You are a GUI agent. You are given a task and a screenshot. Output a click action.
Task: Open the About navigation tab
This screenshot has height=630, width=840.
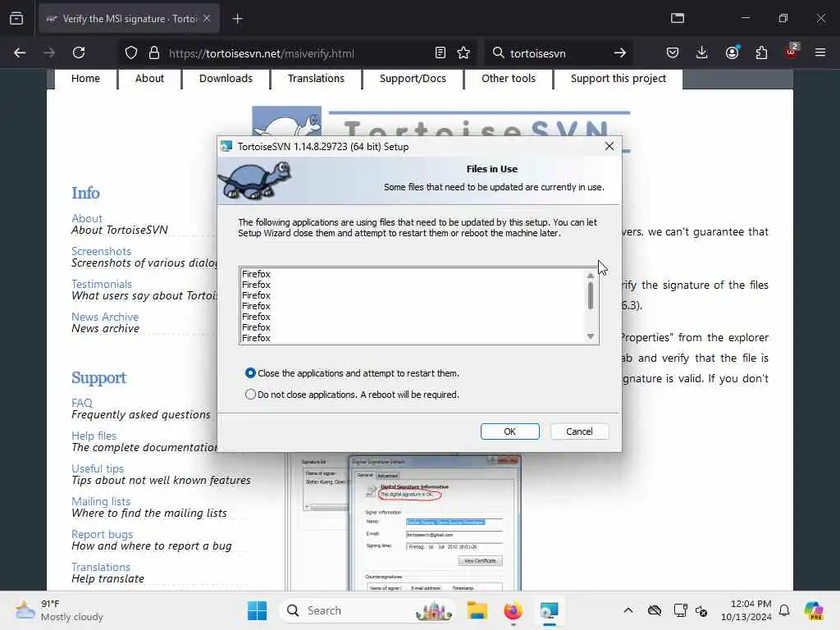coord(149,78)
